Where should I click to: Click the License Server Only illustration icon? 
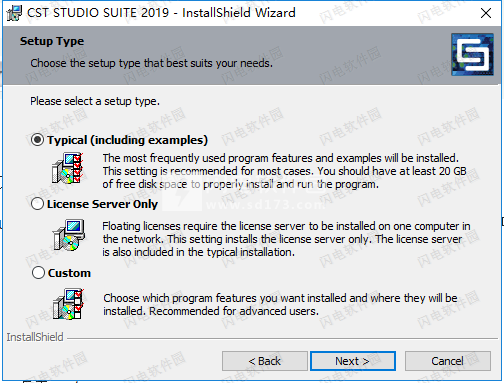[x=69, y=235]
